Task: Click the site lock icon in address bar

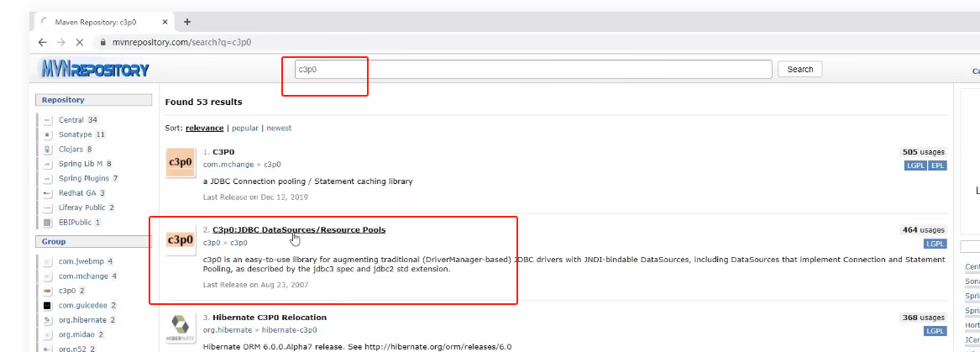Action: 103,43
